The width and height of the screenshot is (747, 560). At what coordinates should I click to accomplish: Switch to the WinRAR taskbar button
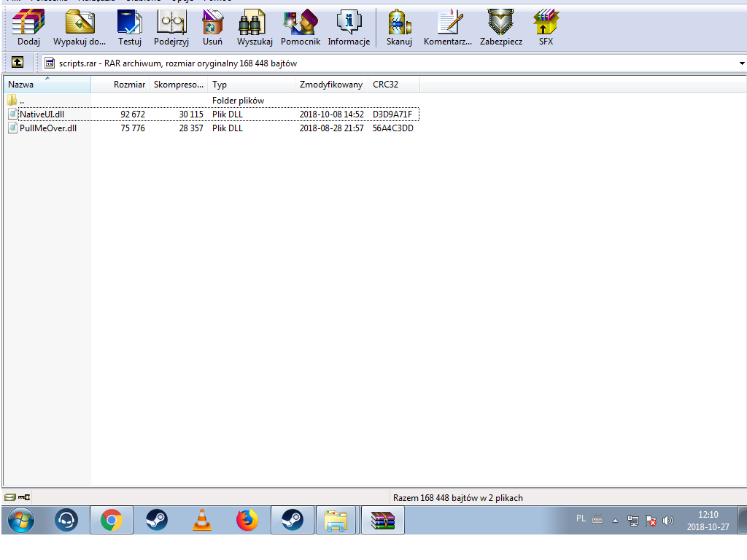pos(383,520)
